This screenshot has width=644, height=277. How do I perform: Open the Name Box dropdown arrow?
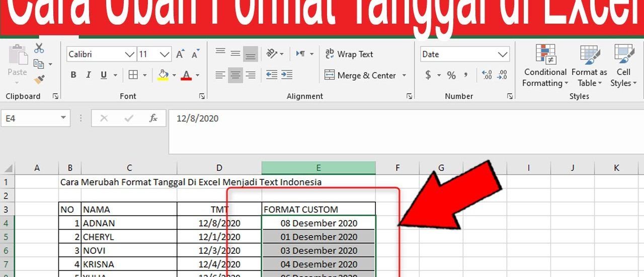63,118
